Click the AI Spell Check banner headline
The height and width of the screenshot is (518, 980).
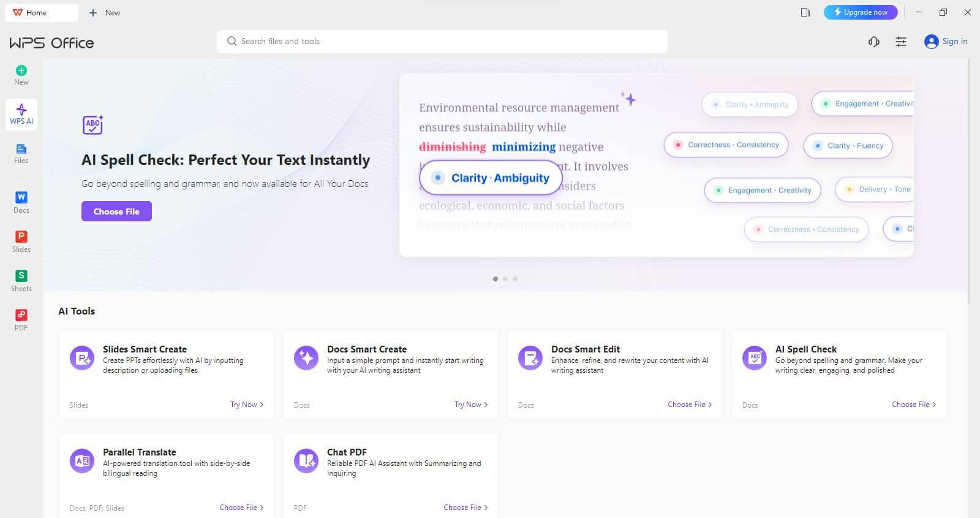click(225, 160)
